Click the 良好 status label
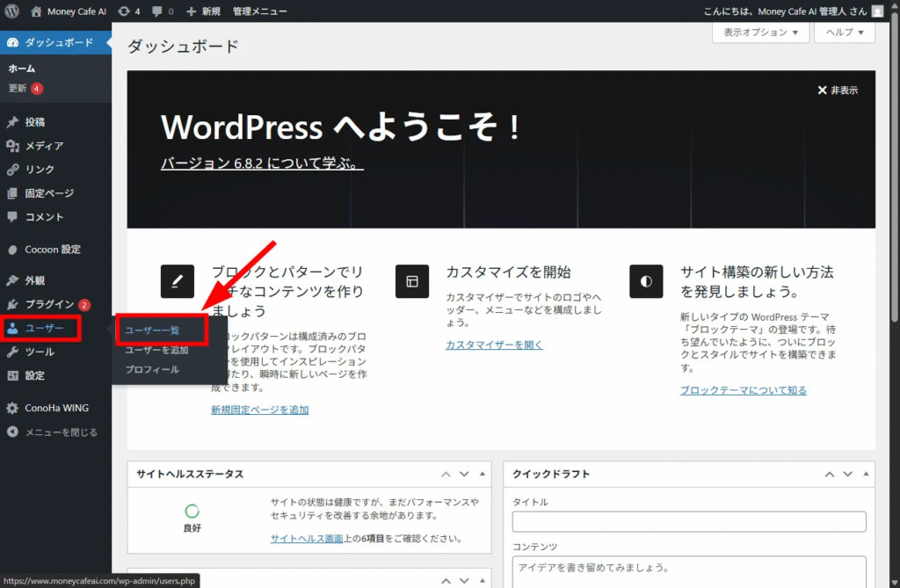The image size is (900, 588). click(192, 528)
